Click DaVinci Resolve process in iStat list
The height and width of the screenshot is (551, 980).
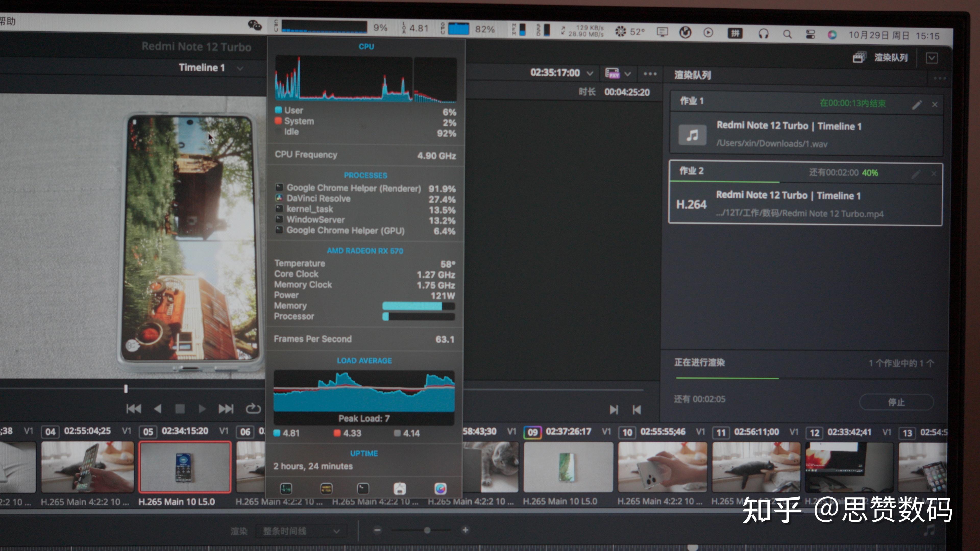tap(365, 199)
